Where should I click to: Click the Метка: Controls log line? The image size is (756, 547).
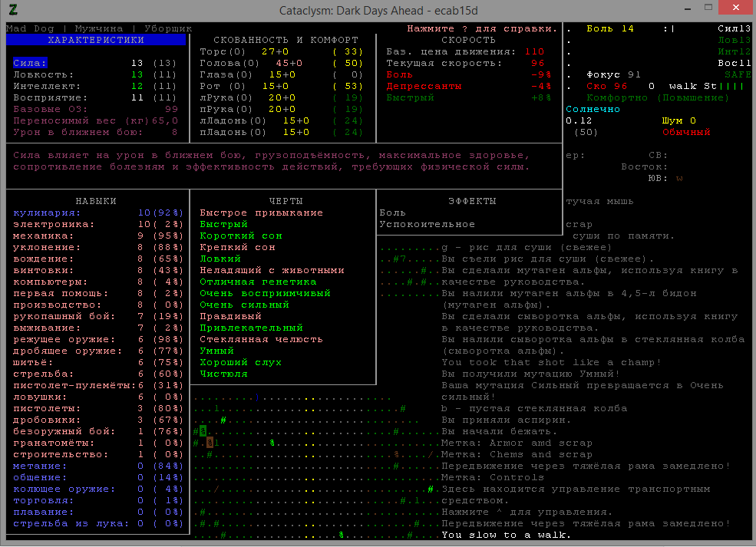point(493,478)
